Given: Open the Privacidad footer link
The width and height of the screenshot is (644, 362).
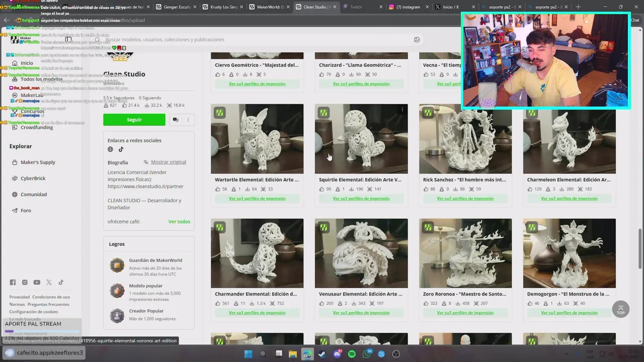Looking at the screenshot, I should pos(20,297).
